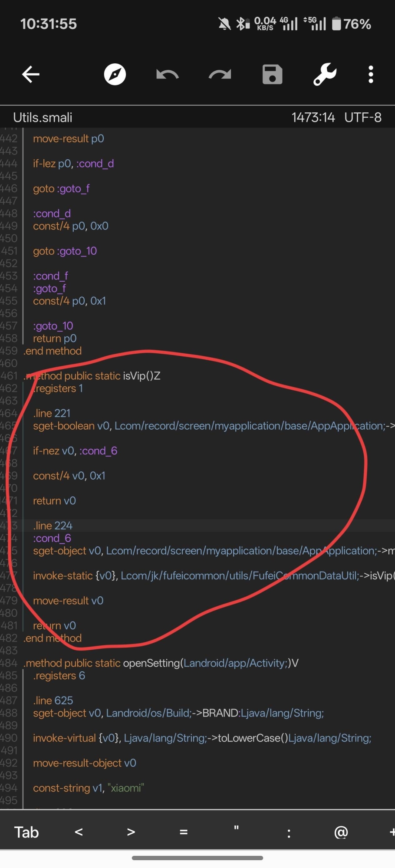Tap the 'const/4 p0, 0x0' line
395x868 pixels.
point(71,226)
